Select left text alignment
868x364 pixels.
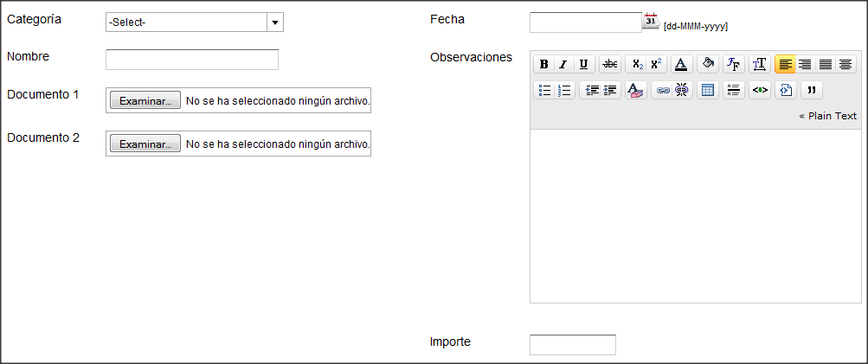[785, 64]
